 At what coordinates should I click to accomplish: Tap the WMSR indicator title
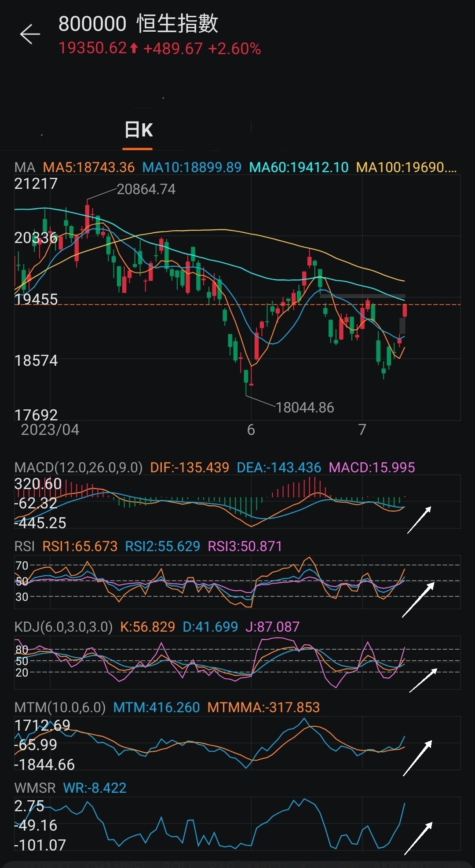[x=35, y=788]
